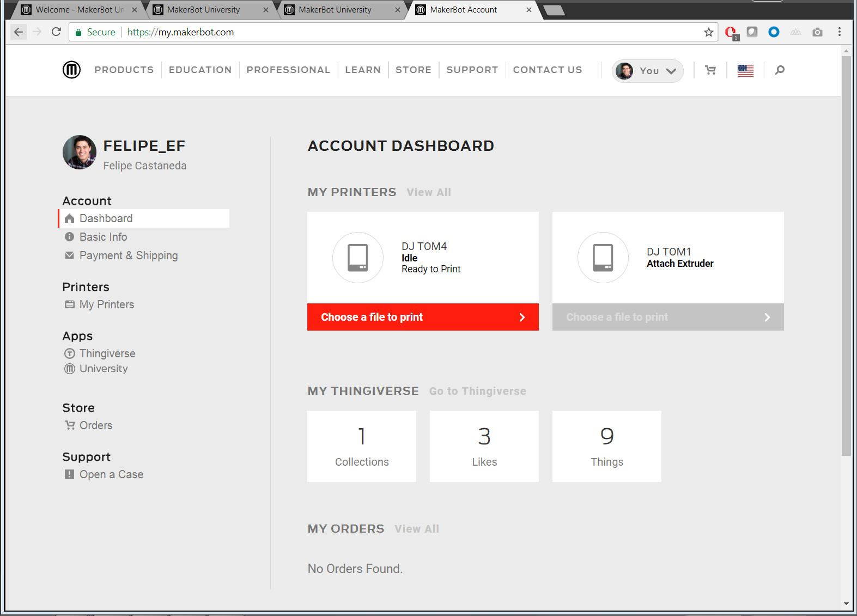
Task: Click the 'No Orders Found.' text
Action: pos(355,569)
